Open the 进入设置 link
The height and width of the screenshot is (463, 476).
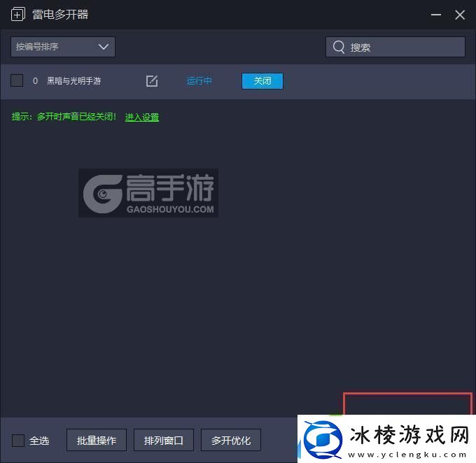142,117
